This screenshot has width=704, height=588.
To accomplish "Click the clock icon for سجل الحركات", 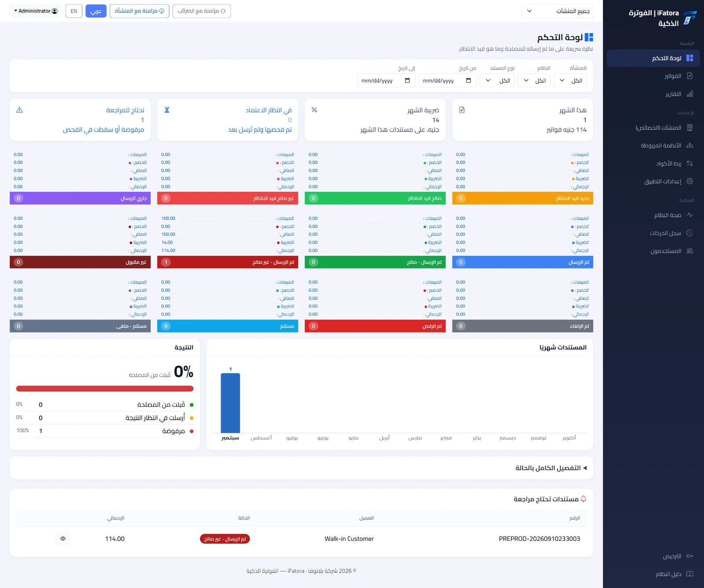I will 689,233.
